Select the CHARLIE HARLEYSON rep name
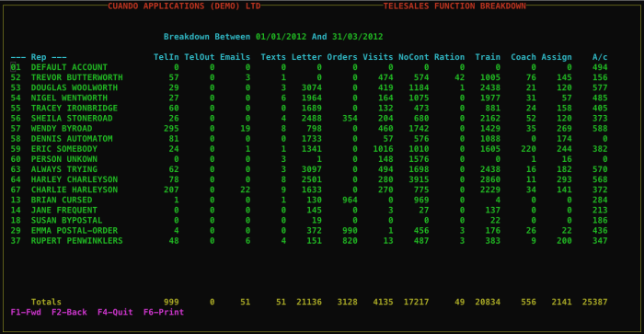The height and width of the screenshot is (334, 644). (x=75, y=190)
